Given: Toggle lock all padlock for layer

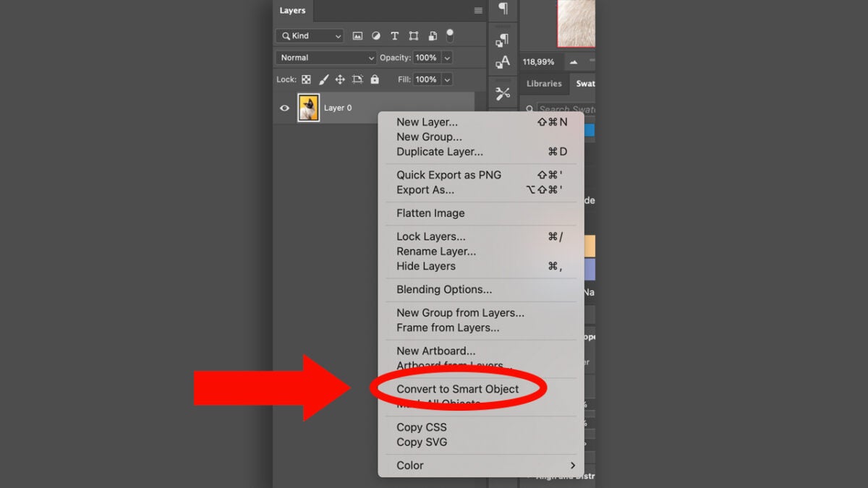Looking at the screenshot, I should click(375, 80).
